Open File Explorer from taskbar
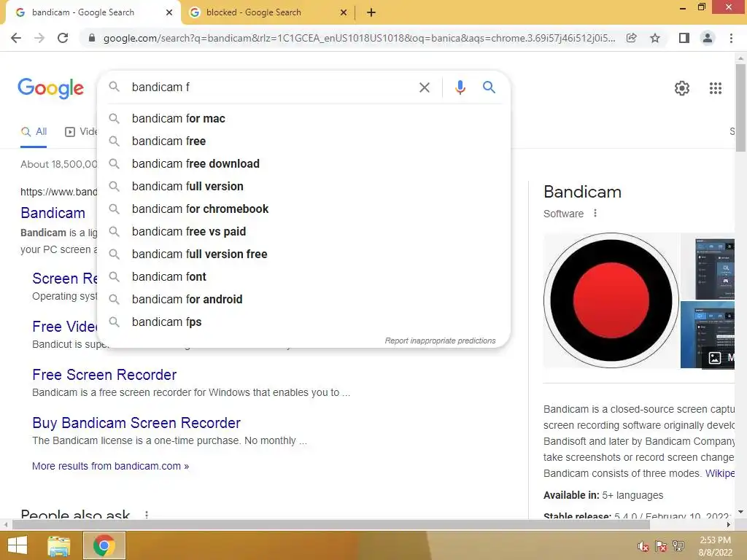The height and width of the screenshot is (560, 747). pos(59,546)
